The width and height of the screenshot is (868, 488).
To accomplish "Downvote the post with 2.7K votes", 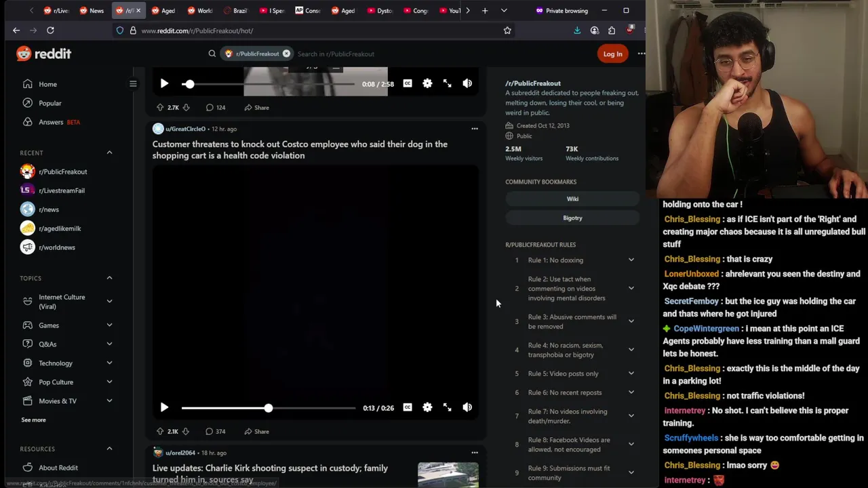I will (186, 107).
